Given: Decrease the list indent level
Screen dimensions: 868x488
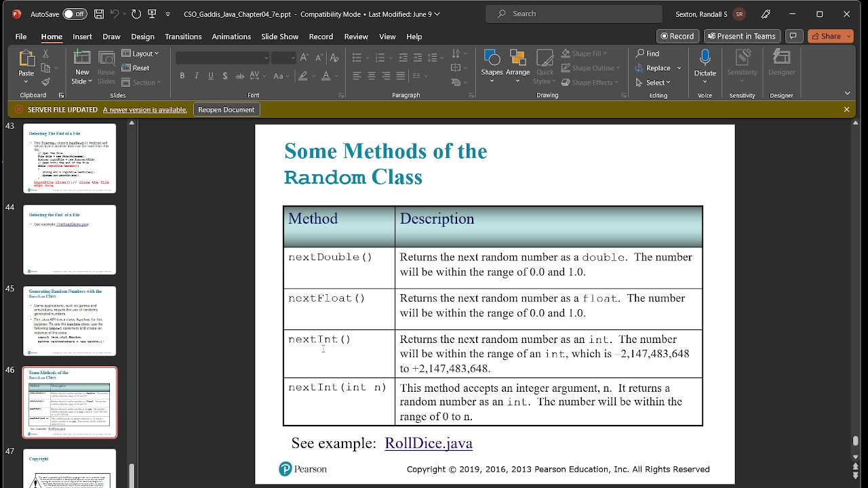Looking at the screenshot, I should pyautogui.click(x=403, y=58).
